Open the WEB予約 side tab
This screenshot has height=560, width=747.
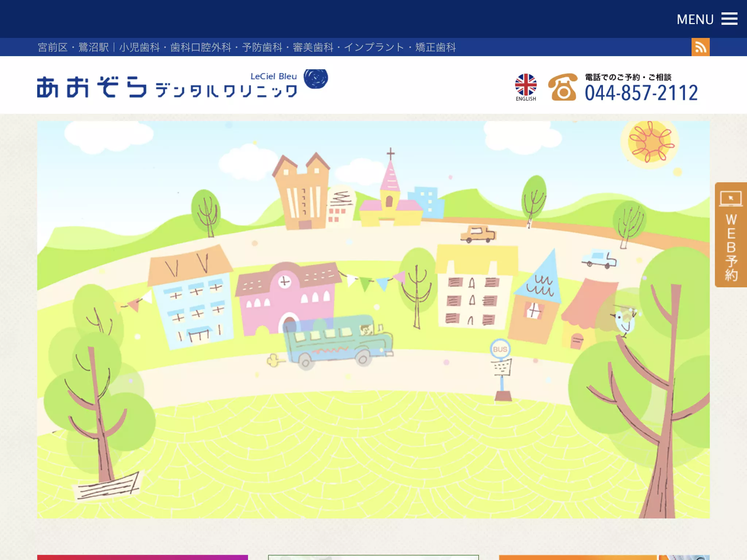click(x=731, y=235)
